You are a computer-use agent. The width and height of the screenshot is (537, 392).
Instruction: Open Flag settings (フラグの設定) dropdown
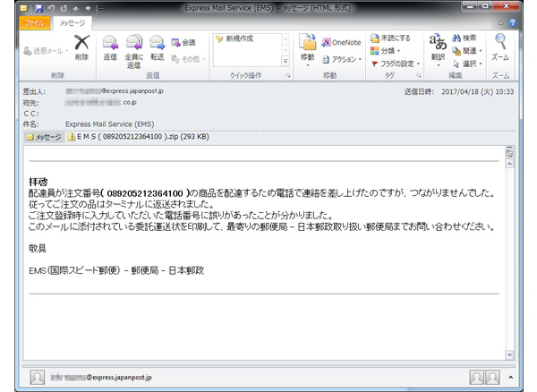396,64
